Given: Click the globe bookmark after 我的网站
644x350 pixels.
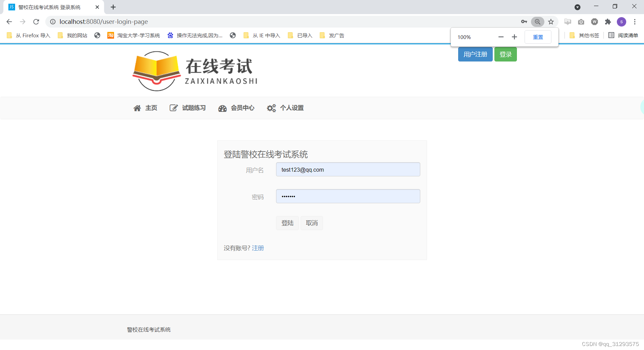Looking at the screenshot, I should click(x=97, y=36).
